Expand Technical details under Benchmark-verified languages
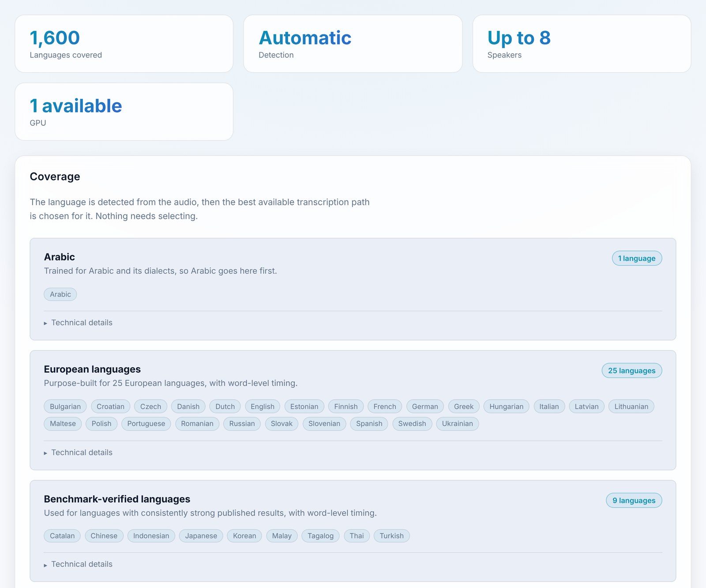This screenshot has height=588, width=706. 78,564
